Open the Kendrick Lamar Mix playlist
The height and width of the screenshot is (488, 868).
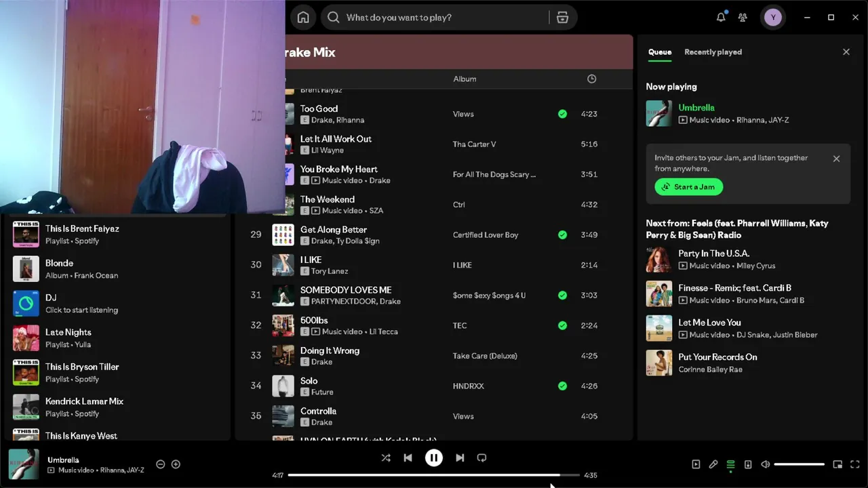(117, 407)
